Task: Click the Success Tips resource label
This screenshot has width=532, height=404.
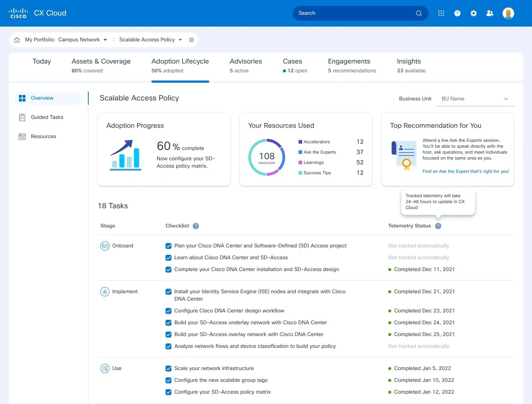Action: [x=317, y=173]
